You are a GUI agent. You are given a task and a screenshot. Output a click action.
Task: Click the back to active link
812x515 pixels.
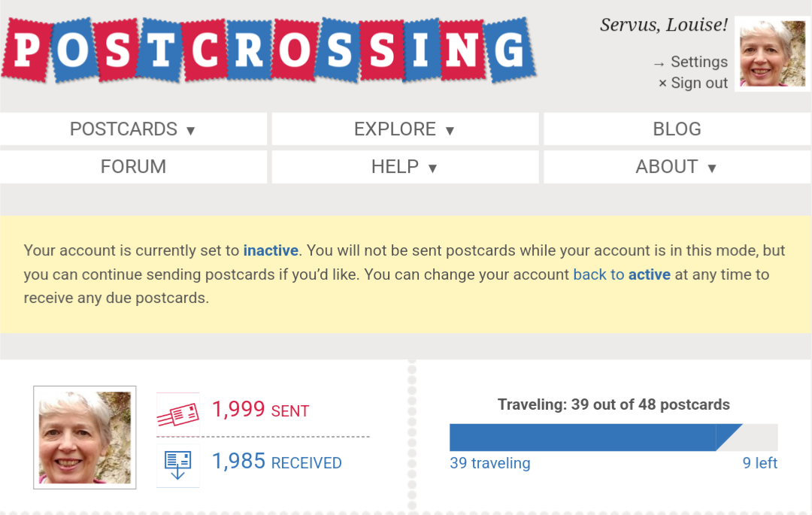tap(622, 274)
